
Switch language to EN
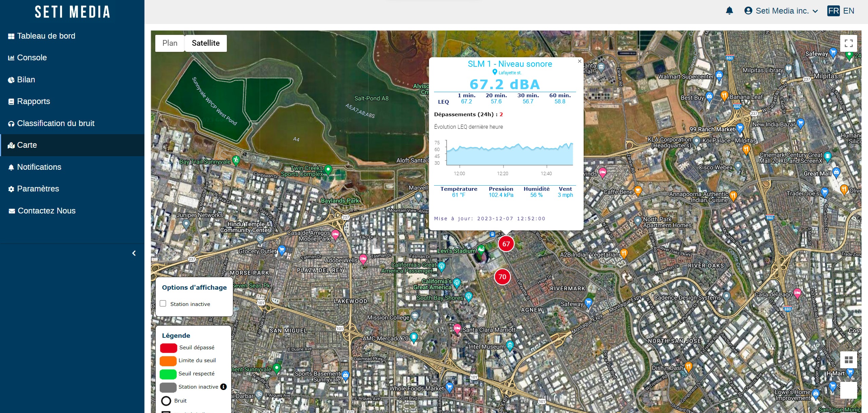[849, 11]
